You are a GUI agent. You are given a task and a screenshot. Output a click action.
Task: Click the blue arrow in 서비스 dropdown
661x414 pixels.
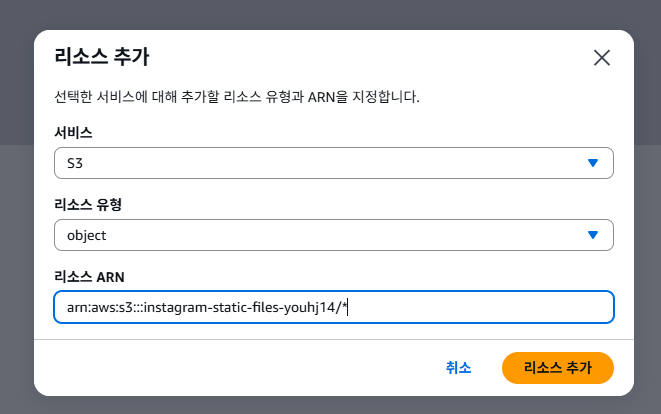click(593, 163)
